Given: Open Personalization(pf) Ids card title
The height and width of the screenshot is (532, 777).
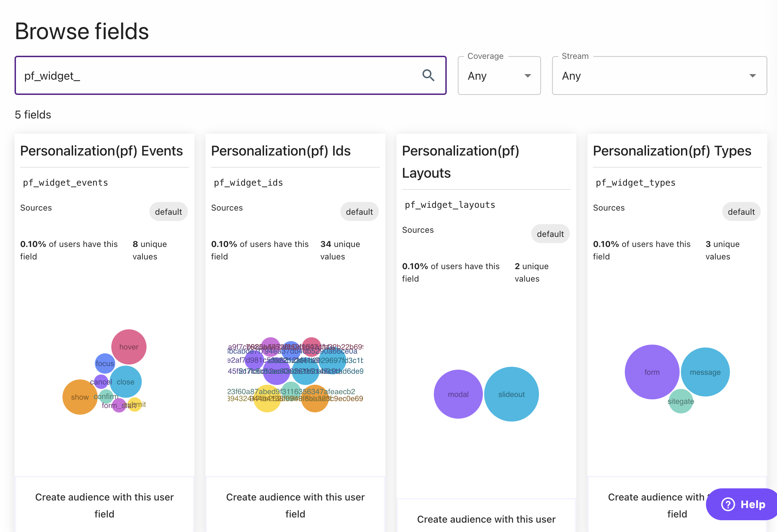Looking at the screenshot, I should [281, 151].
